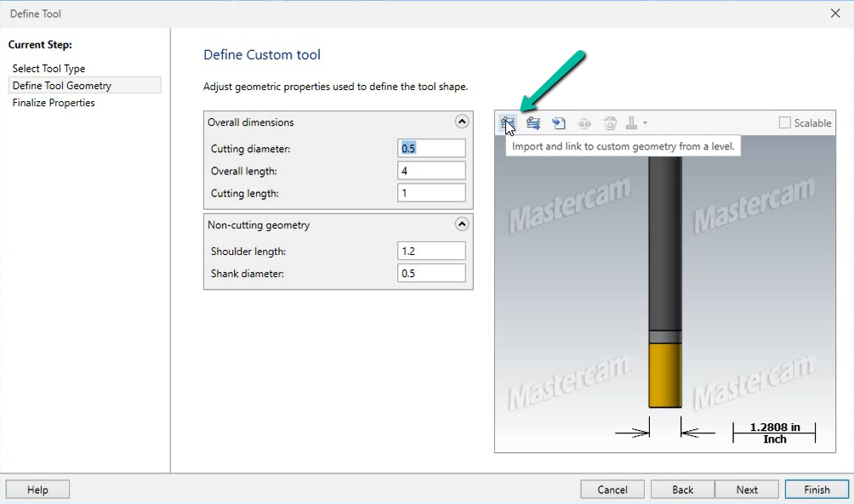Click the import geometry from file icon
Viewport: 854px width, 504px height.
pos(559,123)
